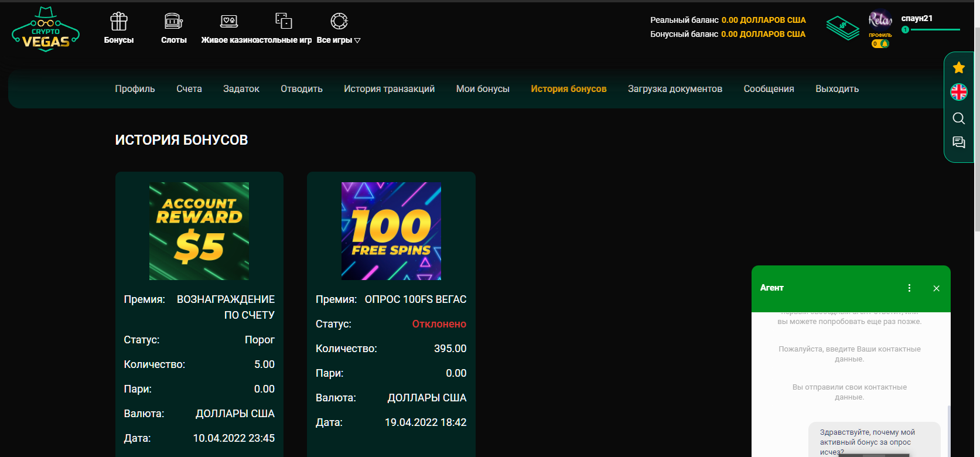
Task: Open search with magnifier icon
Action: click(959, 118)
